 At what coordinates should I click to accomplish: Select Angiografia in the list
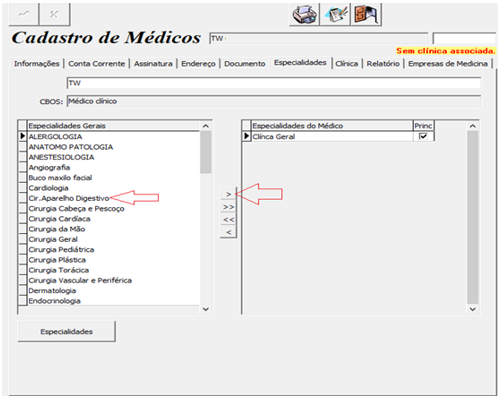(x=113, y=167)
